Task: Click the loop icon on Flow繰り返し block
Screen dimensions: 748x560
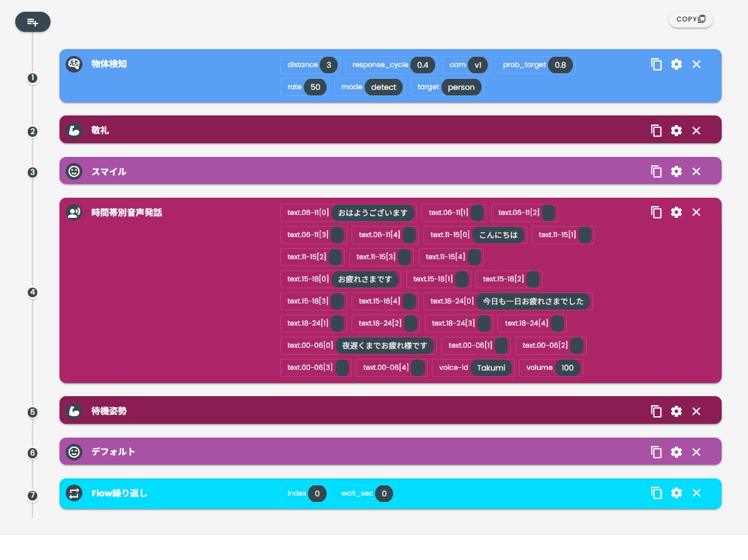Action: point(74,493)
